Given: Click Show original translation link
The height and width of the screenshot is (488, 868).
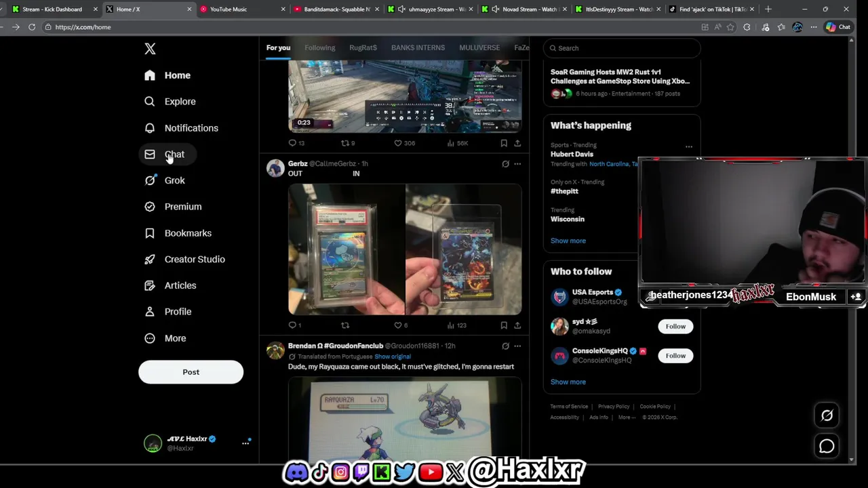Looking at the screenshot, I should (393, 357).
